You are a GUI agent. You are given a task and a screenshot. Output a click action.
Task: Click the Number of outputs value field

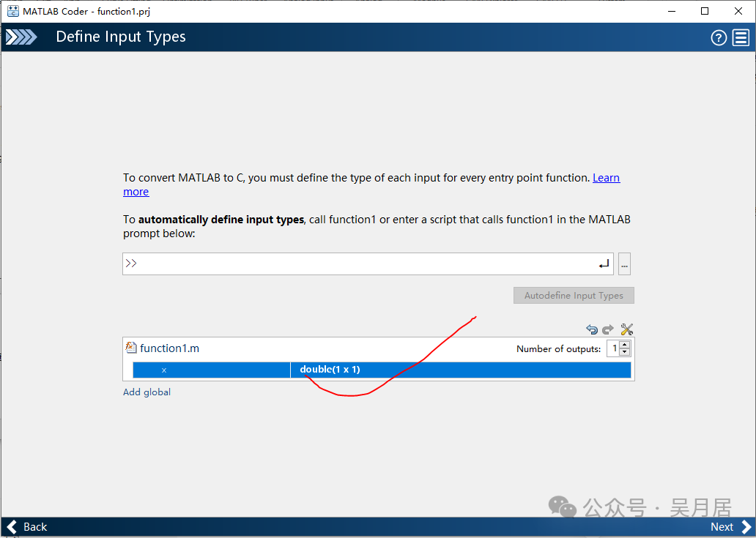pyautogui.click(x=613, y=348)
